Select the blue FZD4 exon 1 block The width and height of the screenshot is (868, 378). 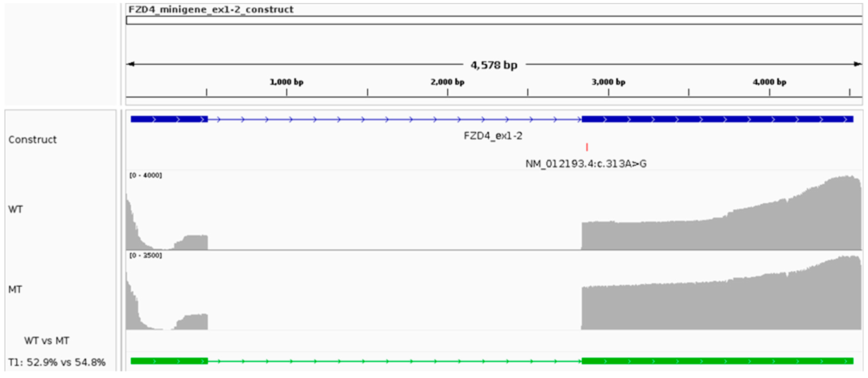tap(169, 119)
